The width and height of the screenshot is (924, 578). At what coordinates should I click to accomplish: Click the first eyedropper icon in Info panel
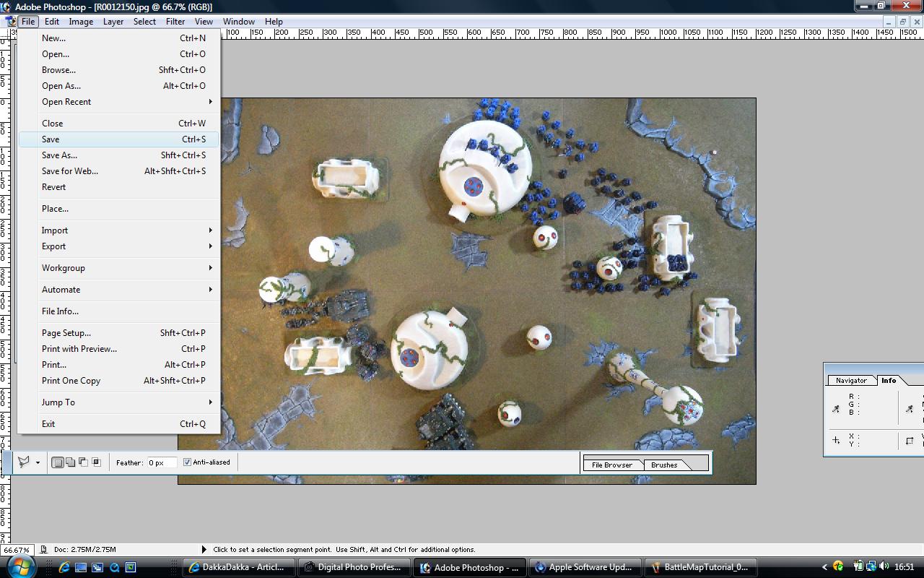(836, 409)
